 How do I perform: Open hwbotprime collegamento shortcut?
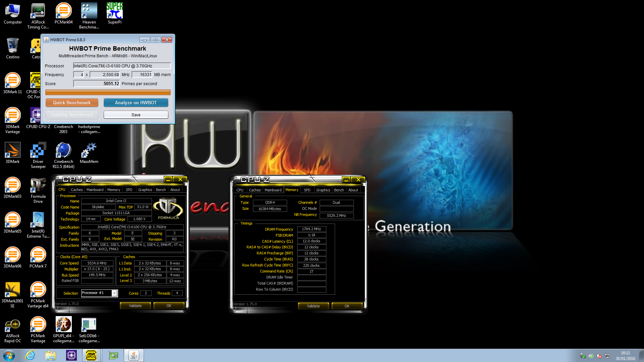pos(89,129)
